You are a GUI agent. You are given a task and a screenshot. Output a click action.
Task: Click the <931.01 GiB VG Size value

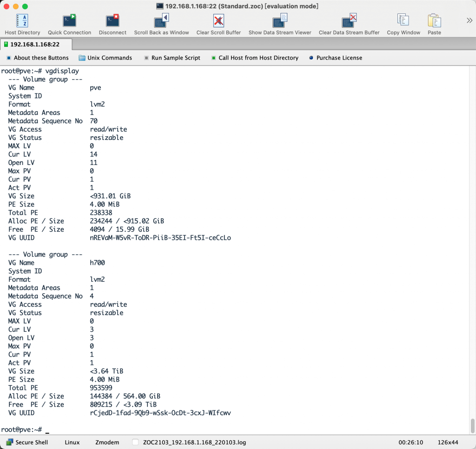tap(110, 196)
